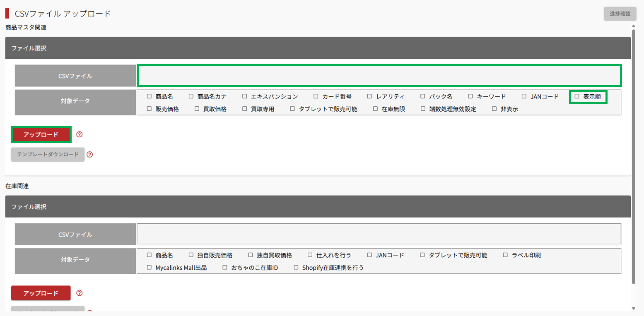Toggle the エキスパンション checkbox

coord(245,96)
